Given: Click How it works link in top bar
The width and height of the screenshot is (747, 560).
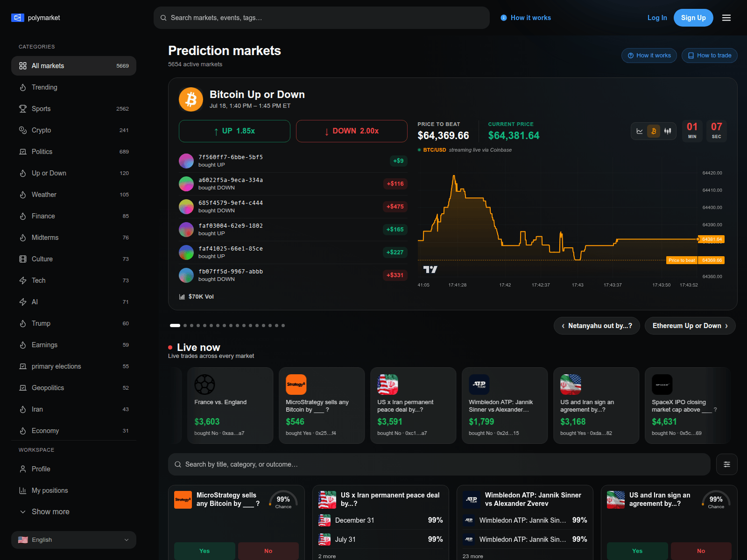Looking at the screenshot, I should pyautogui.click(x=526, y=18).
